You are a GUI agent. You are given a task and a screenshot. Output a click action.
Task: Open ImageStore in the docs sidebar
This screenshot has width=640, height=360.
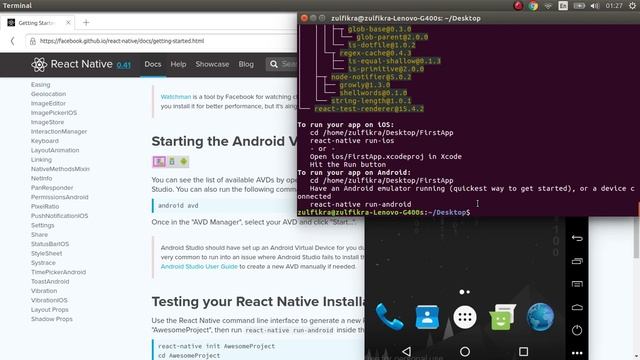point(47,122)
